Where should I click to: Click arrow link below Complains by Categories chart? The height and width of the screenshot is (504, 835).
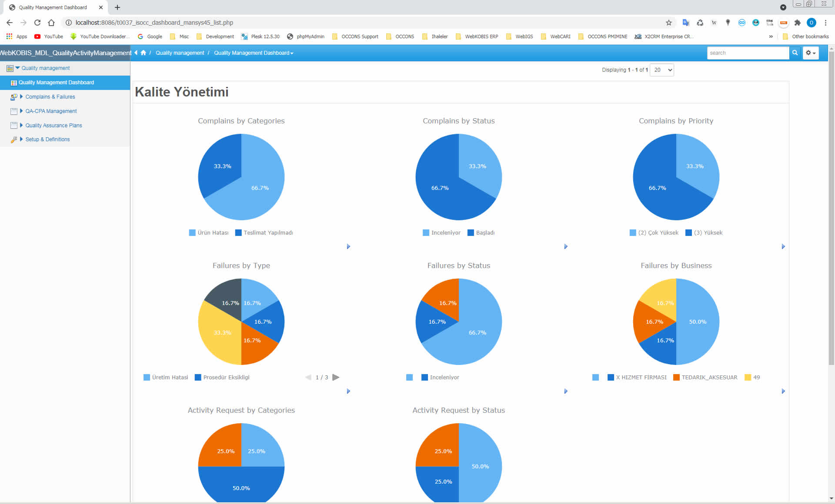(348, 247)
